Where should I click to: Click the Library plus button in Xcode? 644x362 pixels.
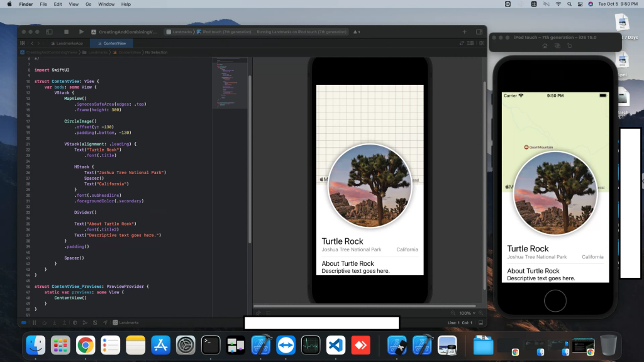[x=465, y=31]
